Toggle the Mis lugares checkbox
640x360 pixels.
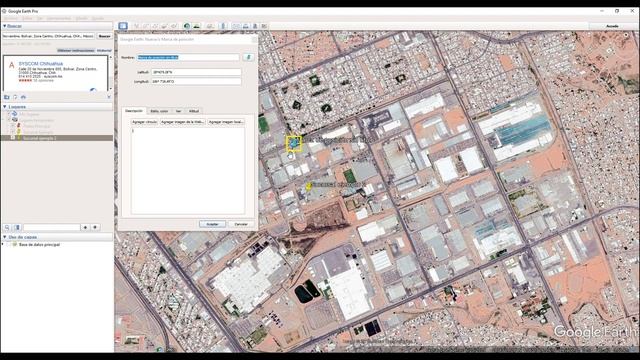click(x=9, y=114)
